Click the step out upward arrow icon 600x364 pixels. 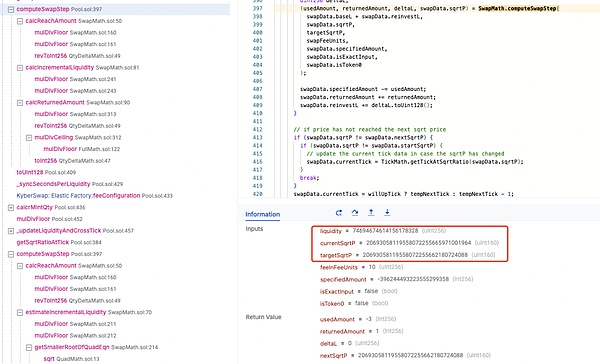tap(371, 213)
